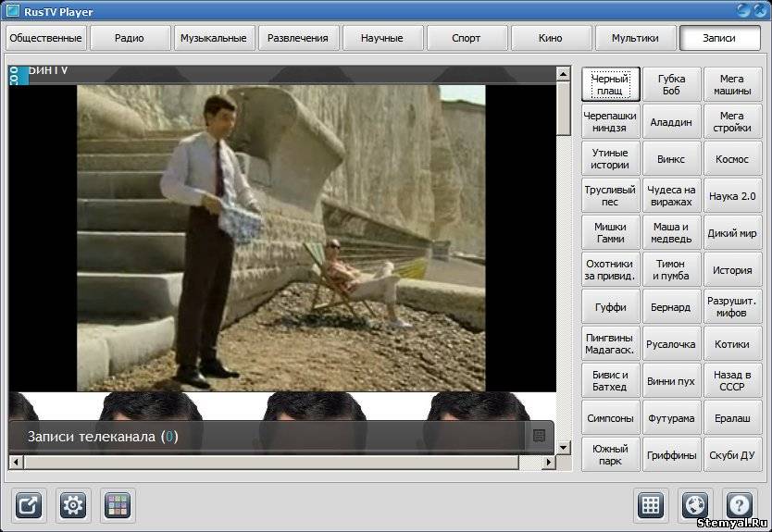Viewport: 772px width, 532px height.
Task: Open the Космос channel
Action: pyautogui.click(x=732, y=158)
